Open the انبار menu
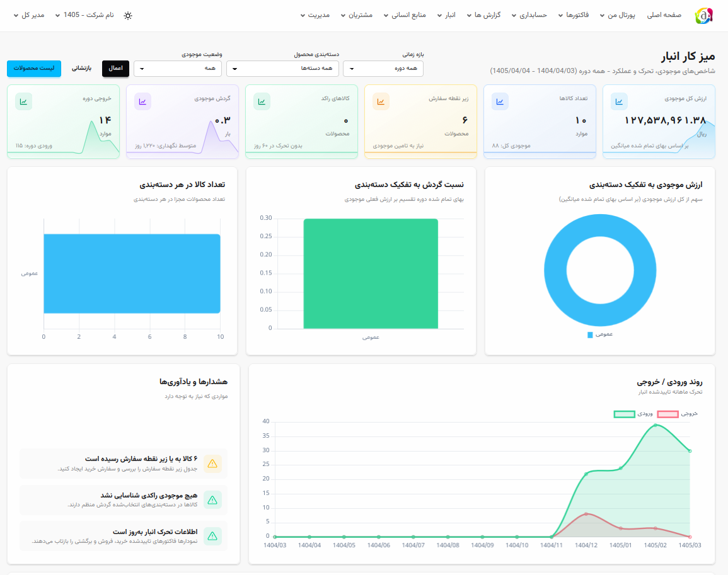Viewport: 728px width, 575px height. pyautogui.click(x=446, y=15)
